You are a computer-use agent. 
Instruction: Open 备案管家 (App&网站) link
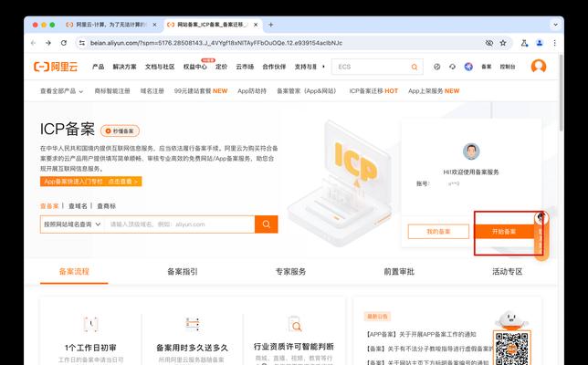click(x=307, y=91)
